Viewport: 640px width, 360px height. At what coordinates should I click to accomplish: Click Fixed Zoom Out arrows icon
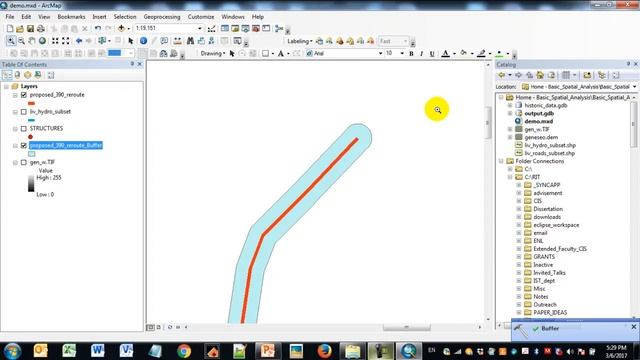pos(66,41)
